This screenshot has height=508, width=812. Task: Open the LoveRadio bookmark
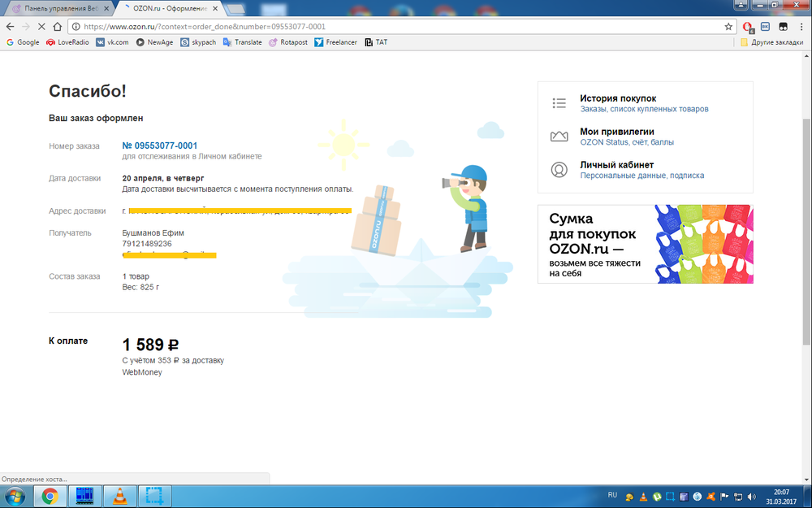(x=68, y=42)
